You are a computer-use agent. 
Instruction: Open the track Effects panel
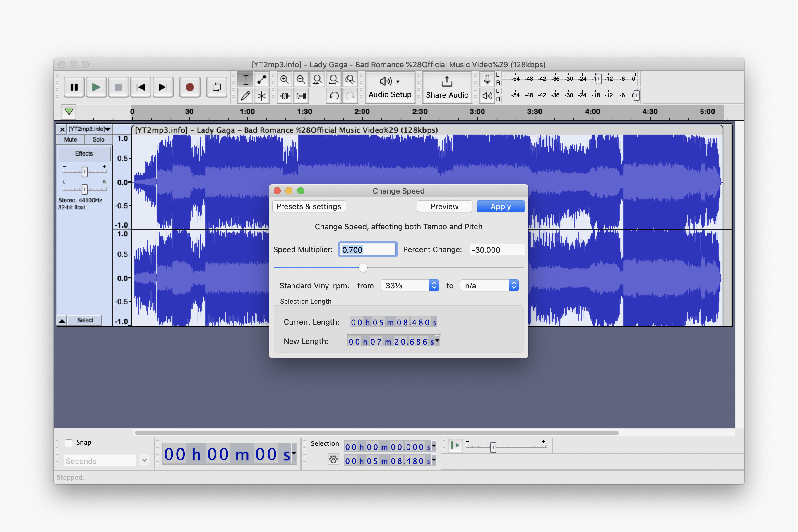(x=84, y=154)
